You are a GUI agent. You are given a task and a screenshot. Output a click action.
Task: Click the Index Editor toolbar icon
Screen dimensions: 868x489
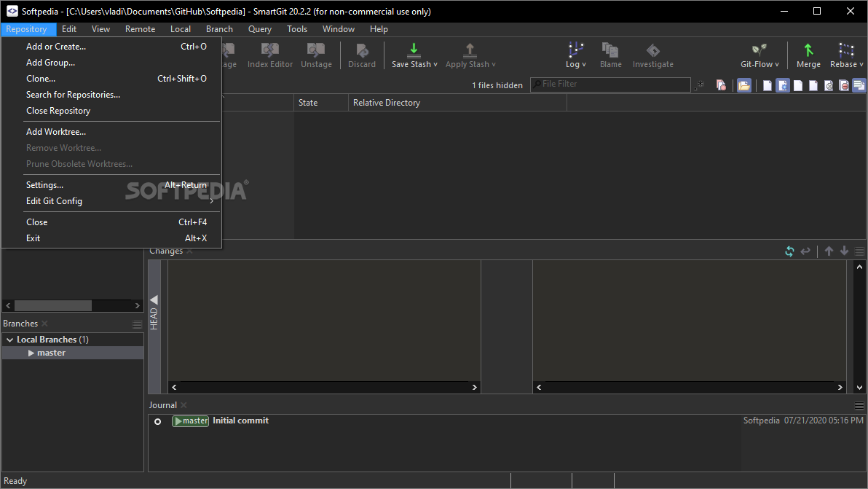pos(269,51)
